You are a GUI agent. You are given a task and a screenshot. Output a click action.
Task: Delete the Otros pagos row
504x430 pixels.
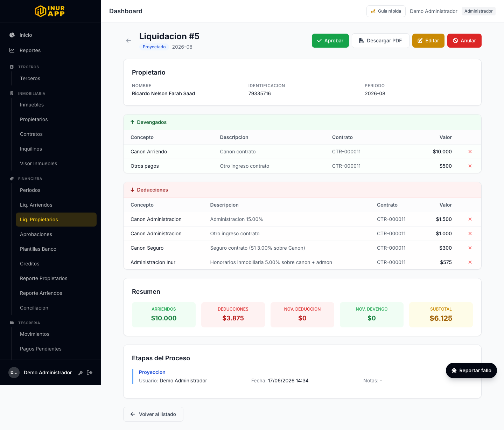pyautogui.click(x=470, y=166)
